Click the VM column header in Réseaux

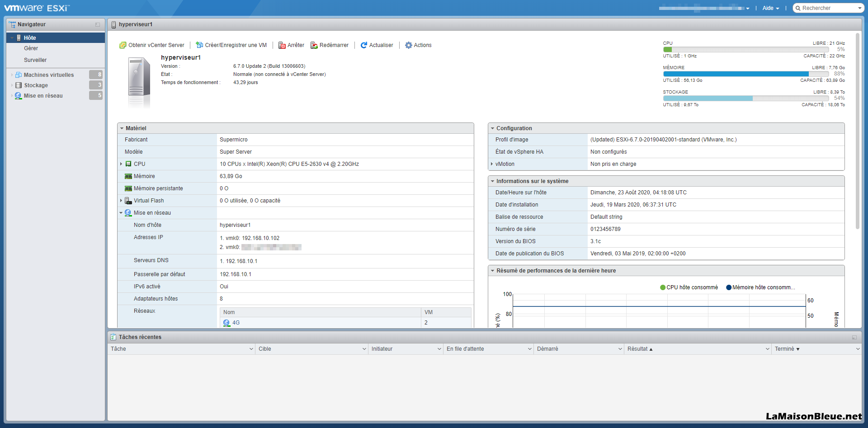[446, 312]
